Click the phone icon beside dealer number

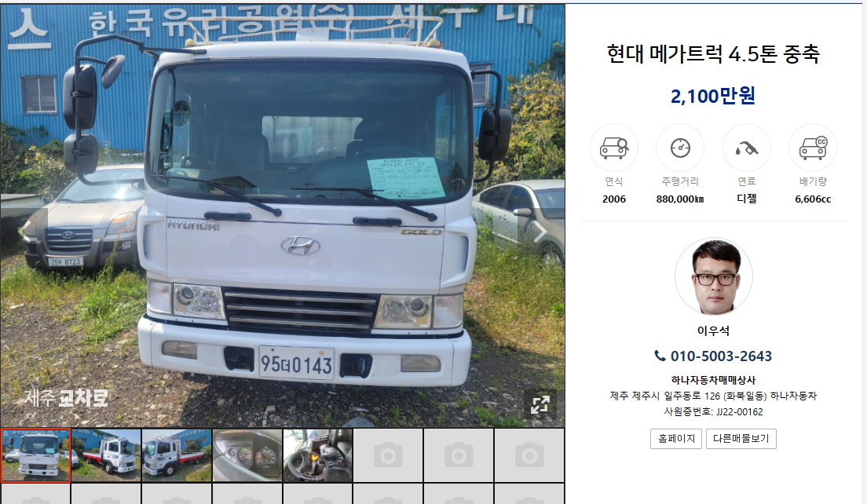[x=660, y=356]
